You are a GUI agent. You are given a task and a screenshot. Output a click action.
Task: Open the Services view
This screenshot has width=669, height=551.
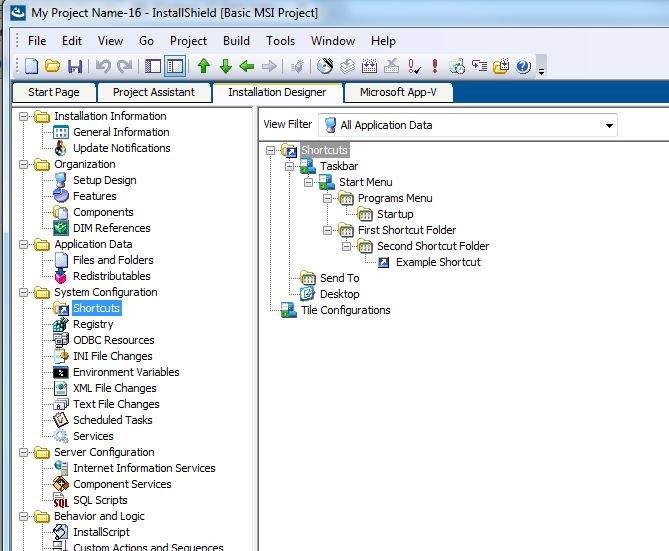point(93,436)
